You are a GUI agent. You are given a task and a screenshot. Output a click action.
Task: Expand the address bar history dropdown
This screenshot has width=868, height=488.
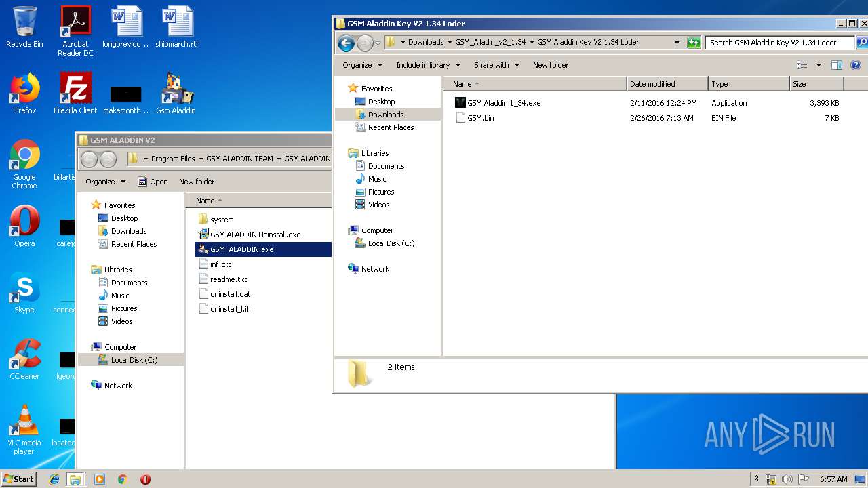677,43
